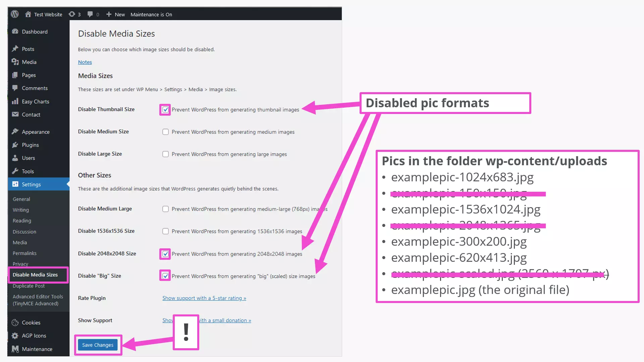Click the WordPress dashboard home icon

coord(28,14)
